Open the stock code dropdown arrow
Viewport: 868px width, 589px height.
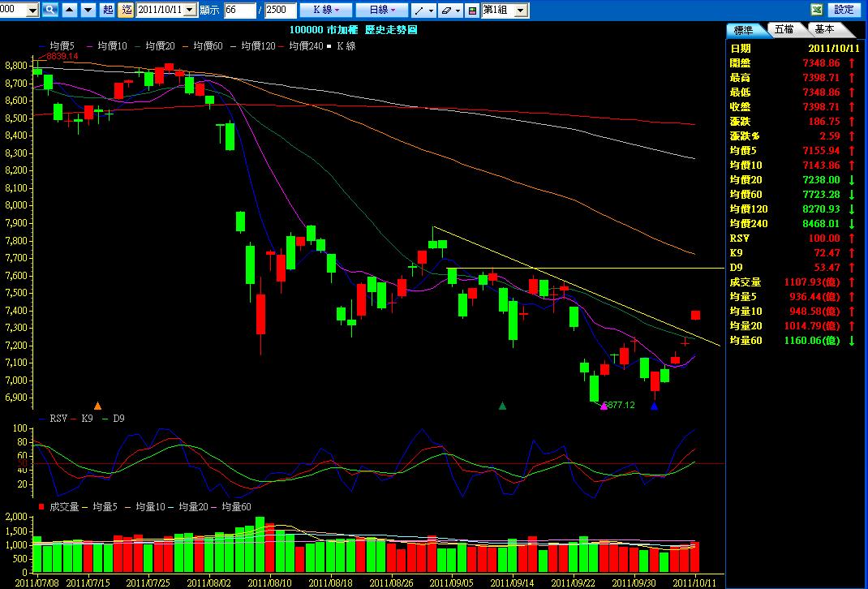pyautogui.click(x=32, y=10)
